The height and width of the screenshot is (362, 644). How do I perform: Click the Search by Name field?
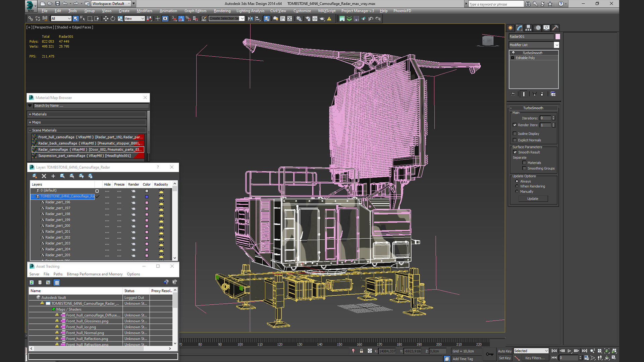coord(91,106)
